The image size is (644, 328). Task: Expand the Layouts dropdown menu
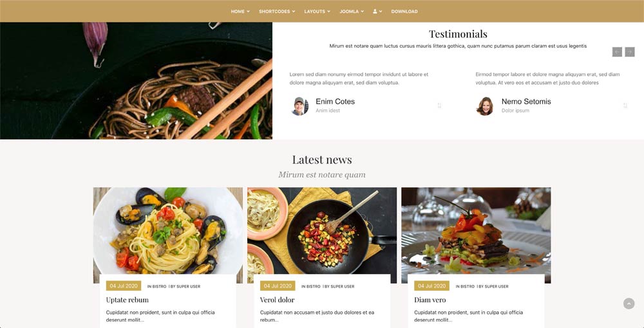[x=317, y=12]
